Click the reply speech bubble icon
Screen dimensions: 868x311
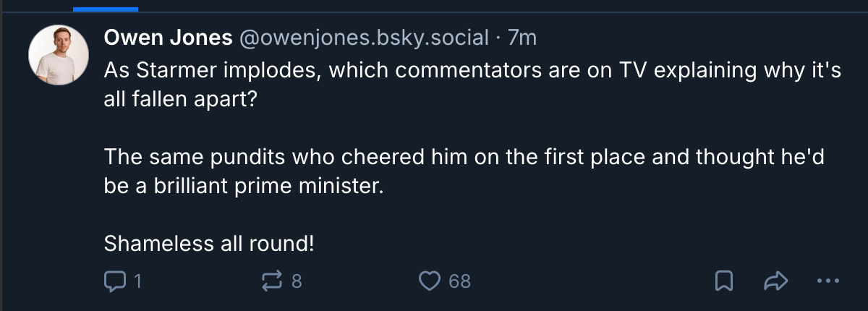click(x=114, y=281)
